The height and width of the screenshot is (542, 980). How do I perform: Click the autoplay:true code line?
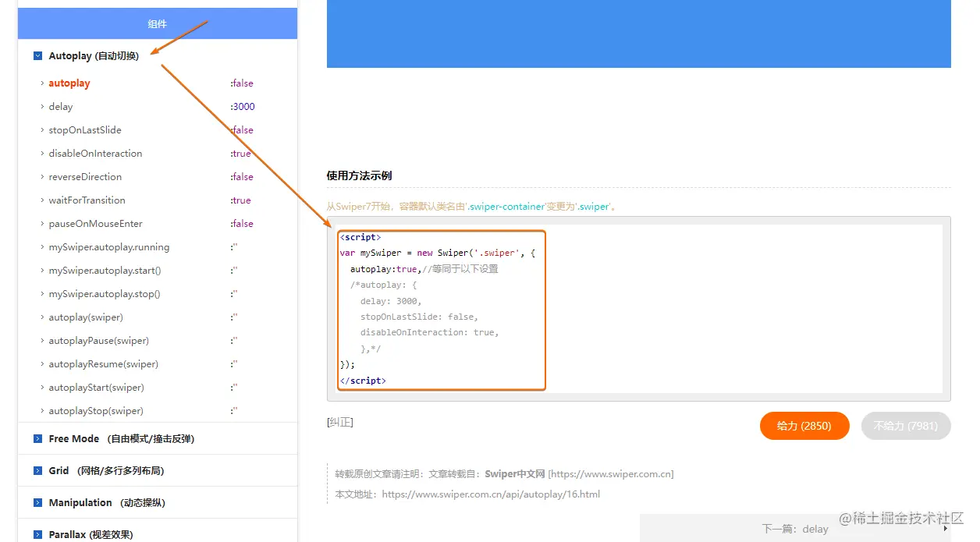(424, 269)
